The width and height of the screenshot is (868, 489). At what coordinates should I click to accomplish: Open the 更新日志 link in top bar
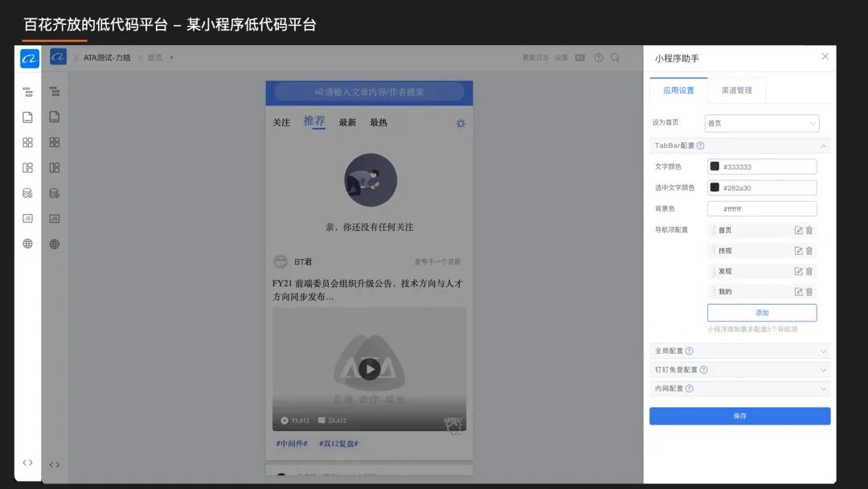pos(535,58)
